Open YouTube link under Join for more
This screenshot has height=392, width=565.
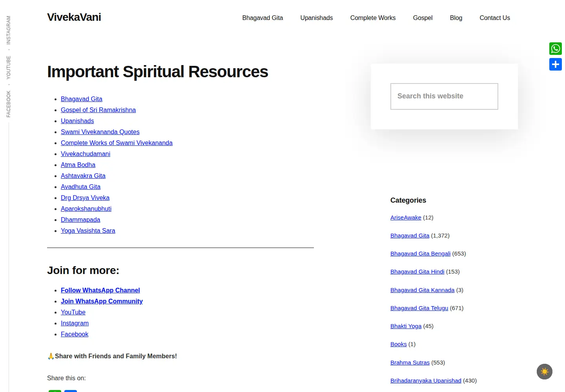[x=73, y=312]
